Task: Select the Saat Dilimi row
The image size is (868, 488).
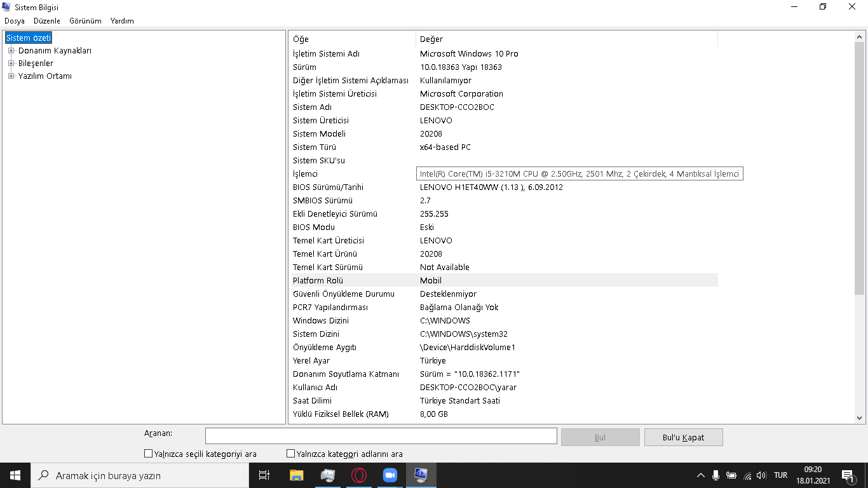Action: click(x=504, y=401)
